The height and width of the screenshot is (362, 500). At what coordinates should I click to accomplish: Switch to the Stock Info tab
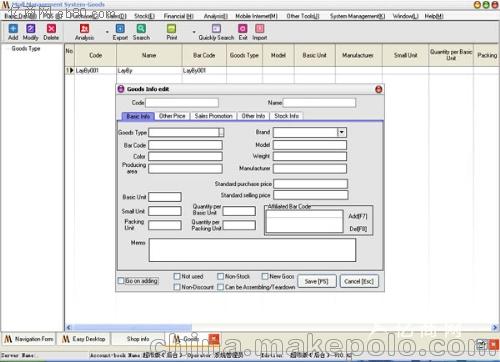pos(286,116)
